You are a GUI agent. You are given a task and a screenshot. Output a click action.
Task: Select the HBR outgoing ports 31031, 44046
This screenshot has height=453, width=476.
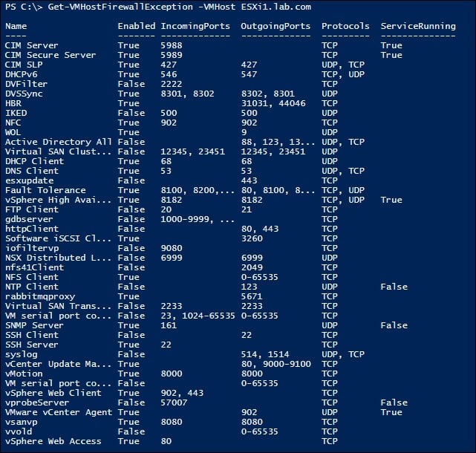[273, 103]
